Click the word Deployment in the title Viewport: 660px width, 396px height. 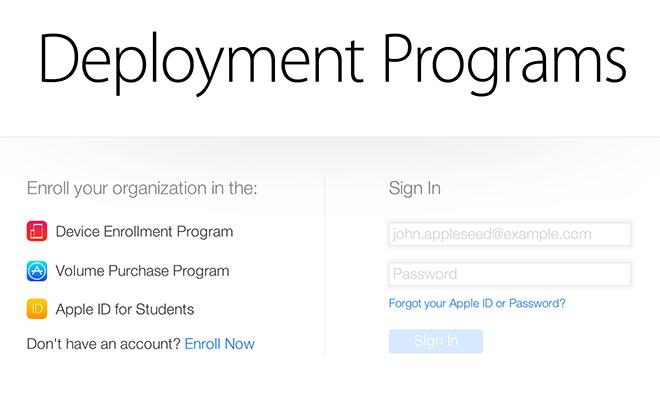pyautogui.click(x=202, y=62)
